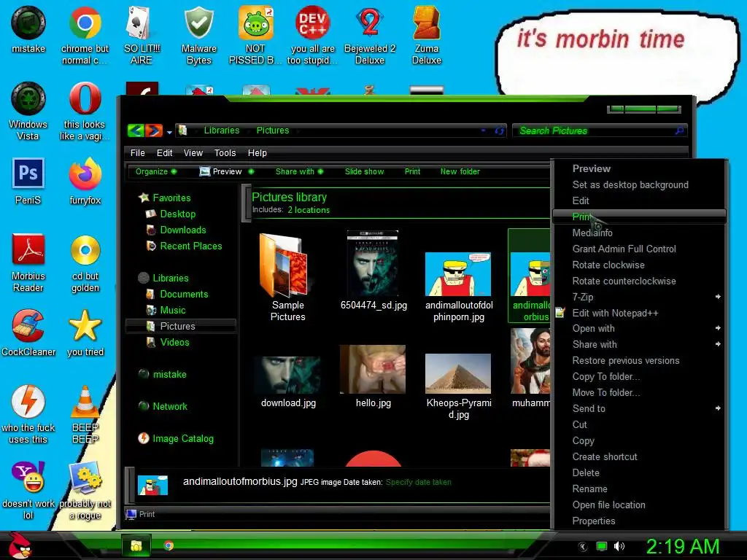
Task: Select the Bejeweled 2 Deluxe icon
Action: point(370,23)
